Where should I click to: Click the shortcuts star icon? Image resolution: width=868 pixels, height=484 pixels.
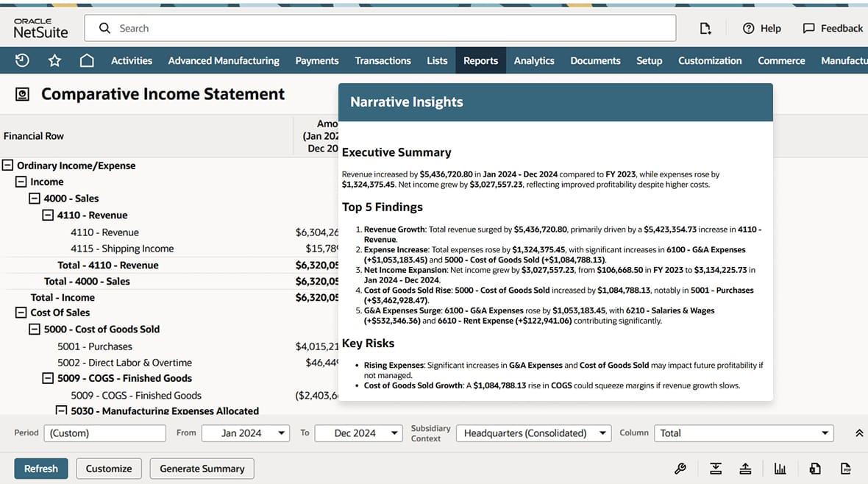54,60
